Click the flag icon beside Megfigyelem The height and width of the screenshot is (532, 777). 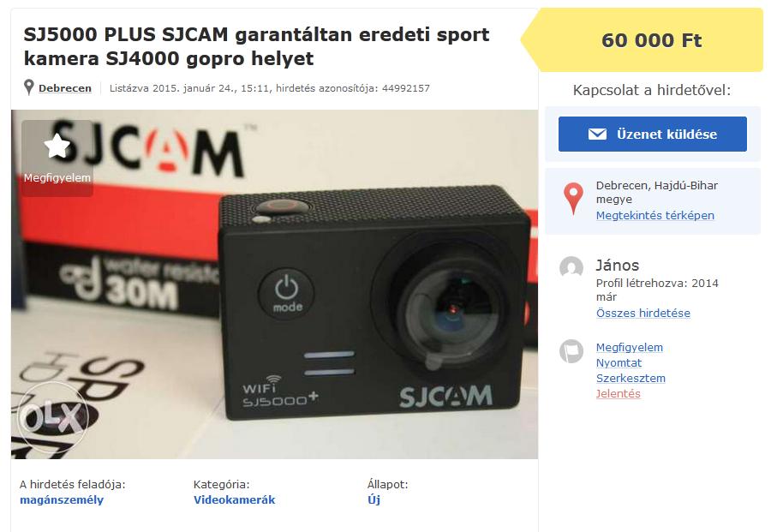[571, 351]
